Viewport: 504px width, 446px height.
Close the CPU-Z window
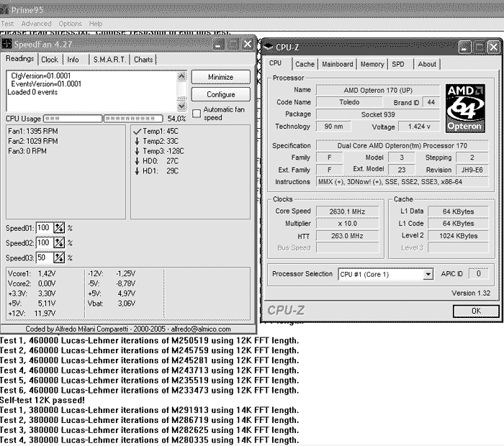coord(494,47)
